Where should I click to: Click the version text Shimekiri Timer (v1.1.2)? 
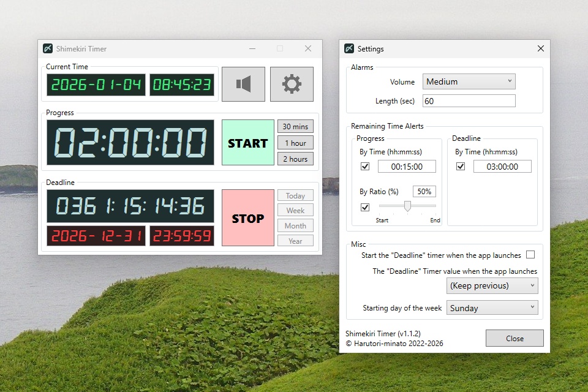tap(383, 333)
